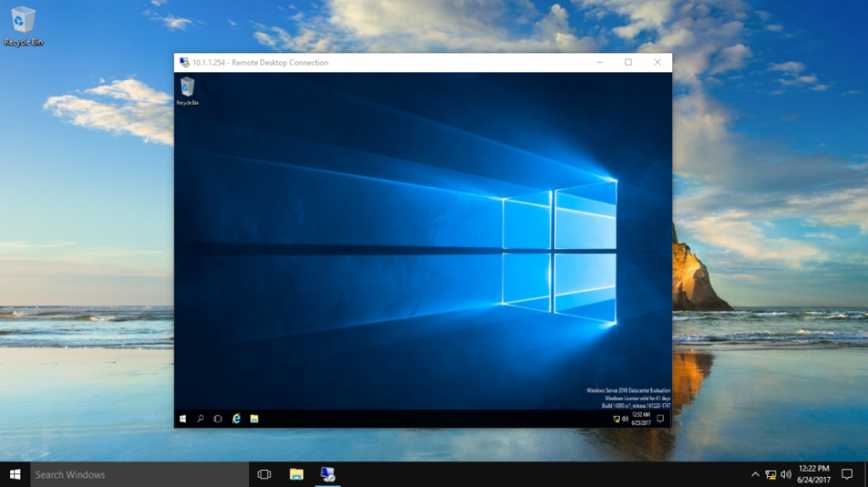The image size is (868, 487).
Task: Open the host taskbar File Explorer
Action: pyautogui.click(x=297, y=474)
